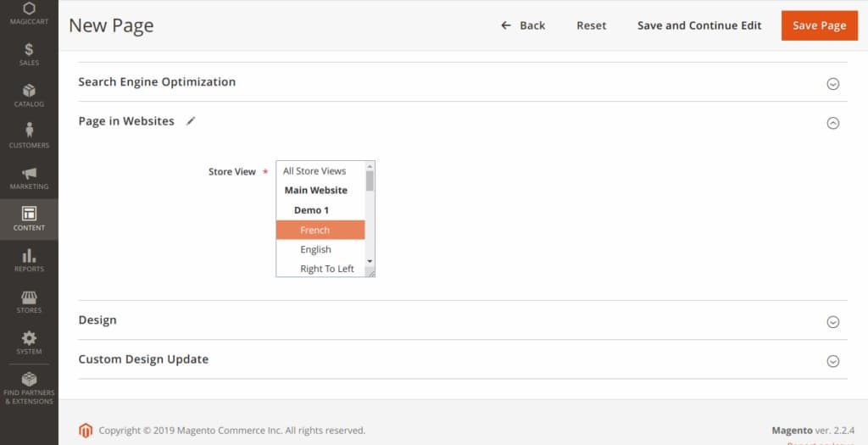Click the pencil icon beside Page in Websites

point(191,121)
